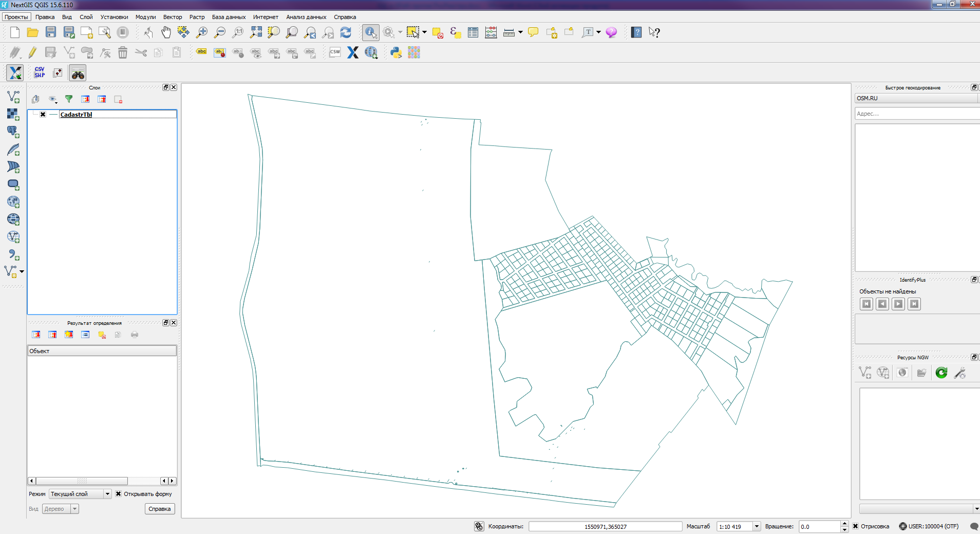Open the Python console
Image resolution: width=980 pixels, height=534 pixels.
point(395,52)
